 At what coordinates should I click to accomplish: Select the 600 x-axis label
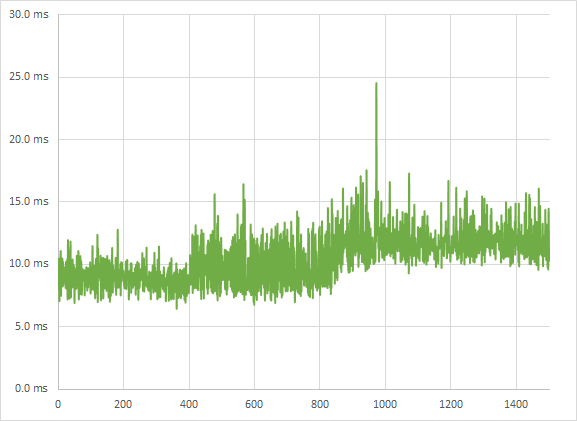pos(254,404)
